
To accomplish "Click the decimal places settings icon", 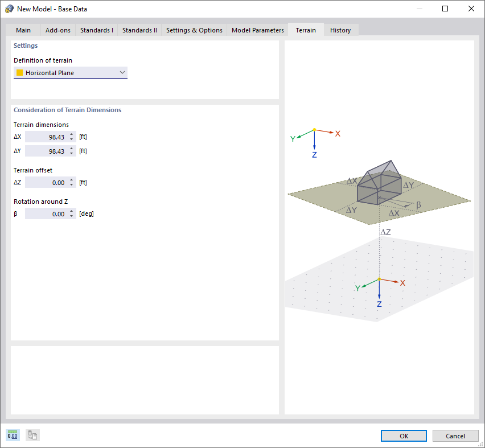I will (x=11, y=435).
